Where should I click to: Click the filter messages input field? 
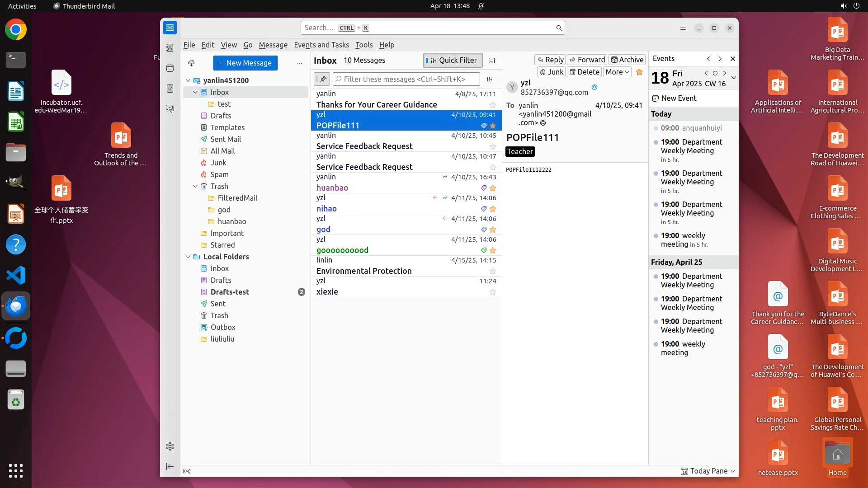pos(407,79)
